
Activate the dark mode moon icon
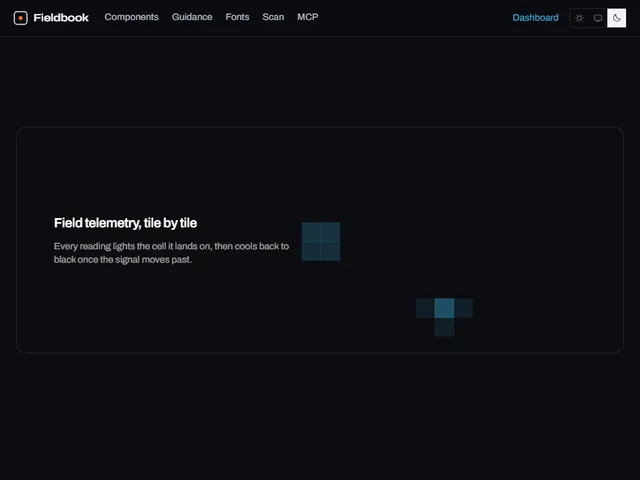click(x=616, y=18)
